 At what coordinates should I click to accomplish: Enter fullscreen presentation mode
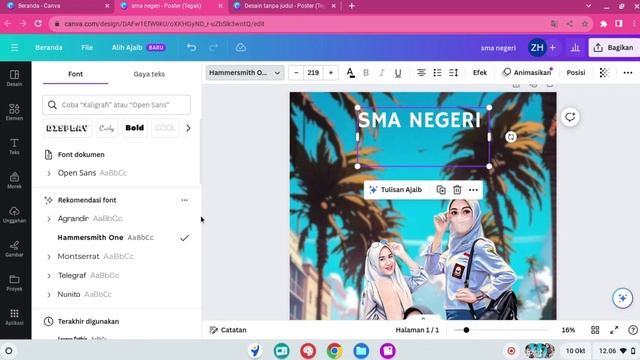tap(614, 330)
